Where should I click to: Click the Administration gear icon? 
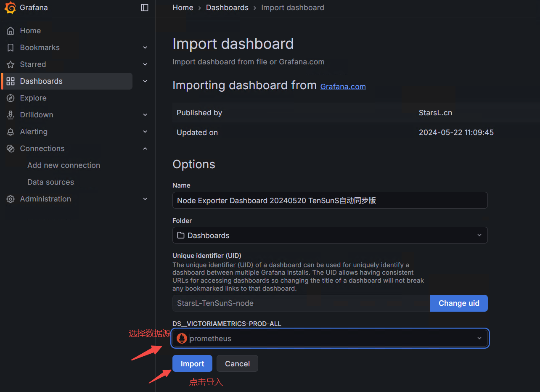coord(11,199)
